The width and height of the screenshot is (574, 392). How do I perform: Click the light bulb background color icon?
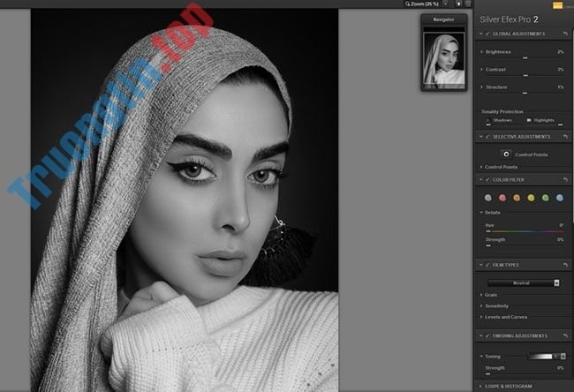coord(458,4)
